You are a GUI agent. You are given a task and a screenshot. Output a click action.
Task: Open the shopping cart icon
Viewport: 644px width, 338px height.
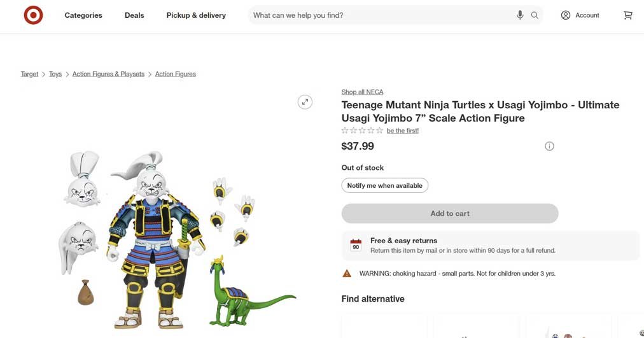coord(628,15)
